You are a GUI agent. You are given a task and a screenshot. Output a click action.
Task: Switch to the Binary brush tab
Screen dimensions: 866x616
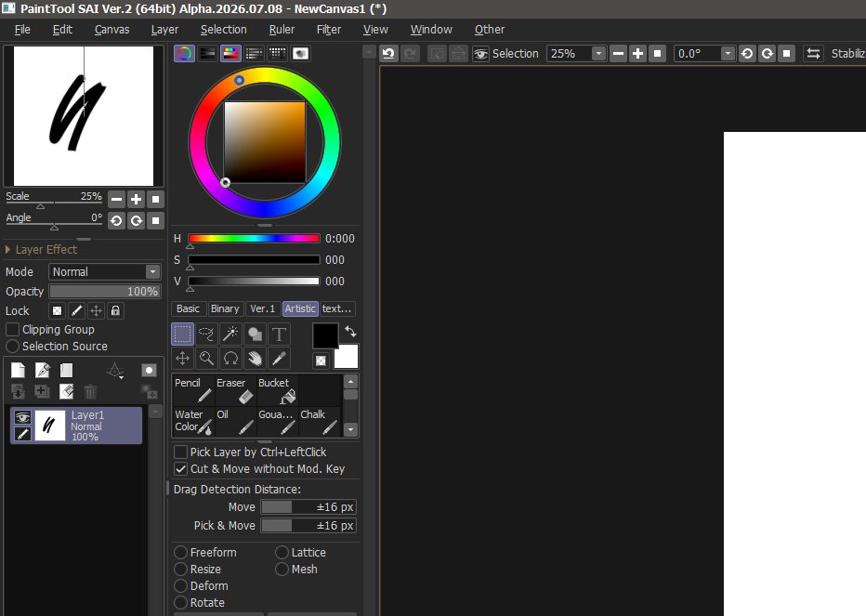(225, 308)
